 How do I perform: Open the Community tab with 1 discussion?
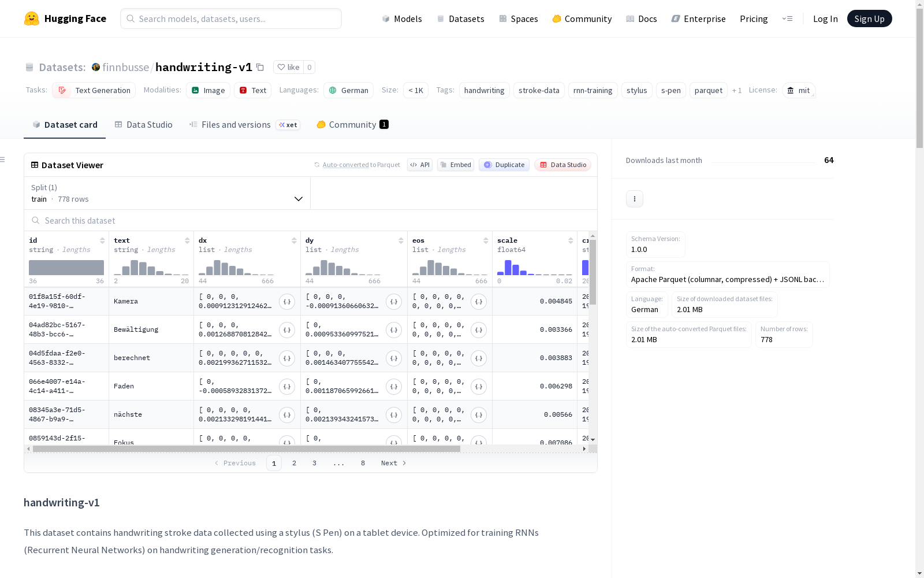352,125
